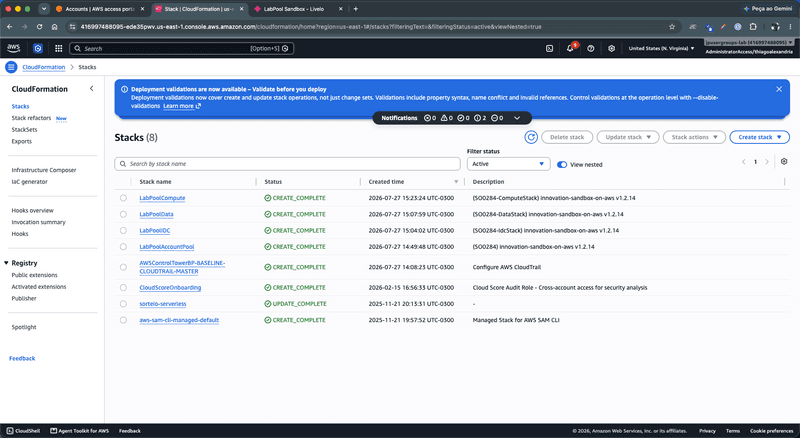The width and height of the screenshot is (800, 438).
Task: Select the LabPoolIDC stack radio button
Action: click(123, 230)
